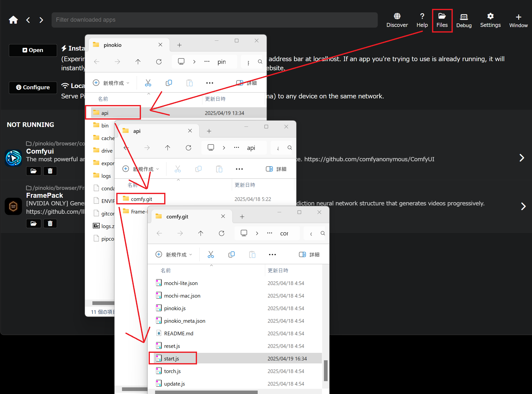Add new tab in api window
The width and height of the screenshot is (532, 394).
coord(209,131)
